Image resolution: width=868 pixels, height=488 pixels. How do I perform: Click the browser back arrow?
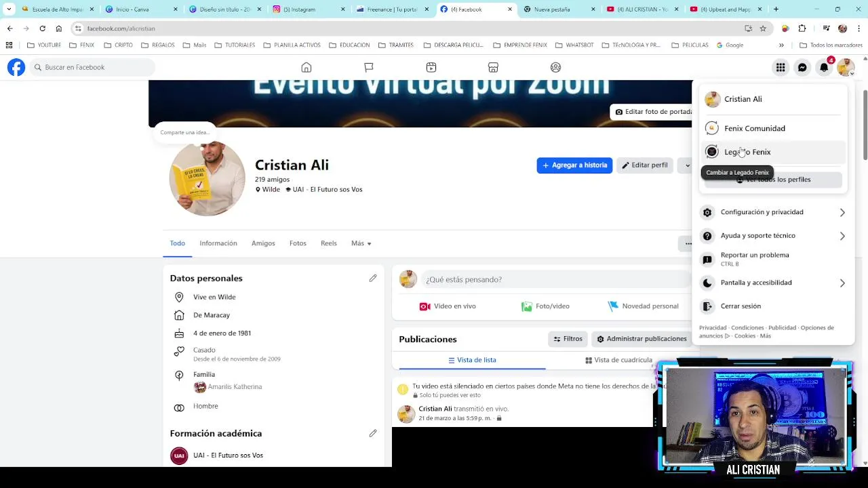click(x=9, y=28)
